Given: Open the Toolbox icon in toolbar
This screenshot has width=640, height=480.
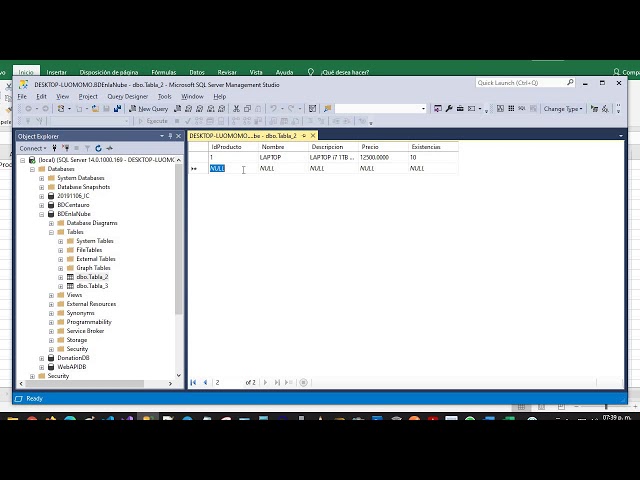Looking at the screenshot, I should point(460,109).
